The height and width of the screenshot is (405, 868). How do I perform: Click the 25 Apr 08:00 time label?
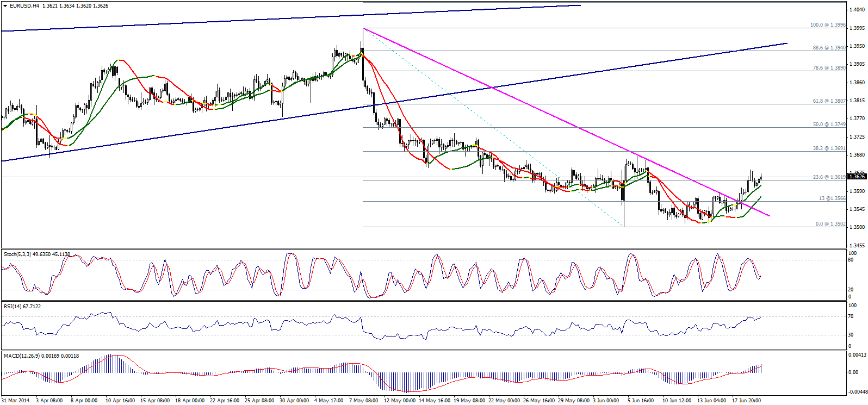click(x=259, y=401)
